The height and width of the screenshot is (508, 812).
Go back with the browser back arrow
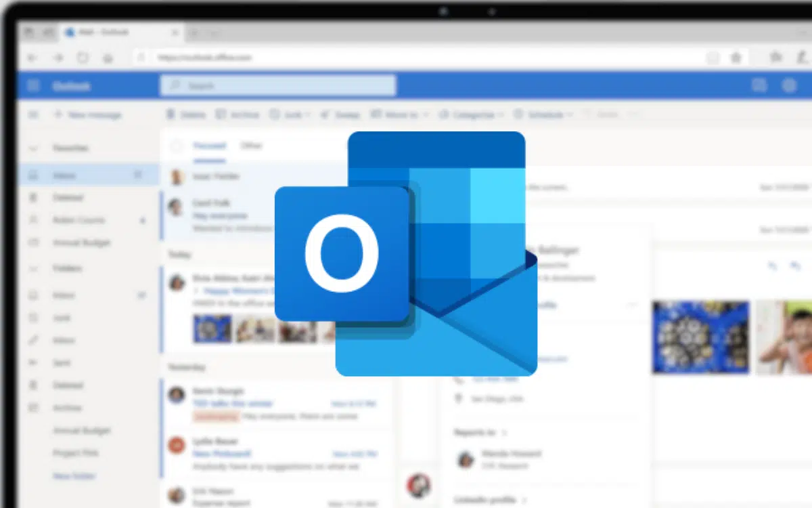click(32, 58)
